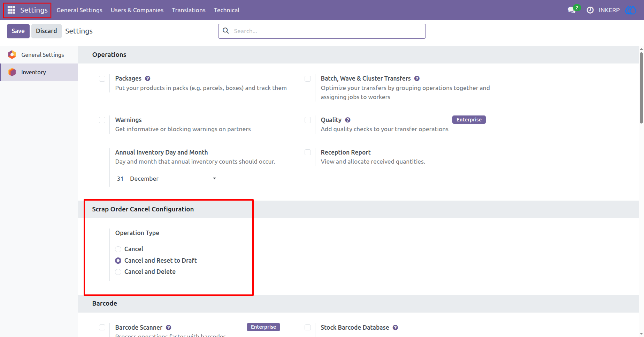The image size is (644, 337).
Task: Click the search magnifier icon
Action: (226, 31)
